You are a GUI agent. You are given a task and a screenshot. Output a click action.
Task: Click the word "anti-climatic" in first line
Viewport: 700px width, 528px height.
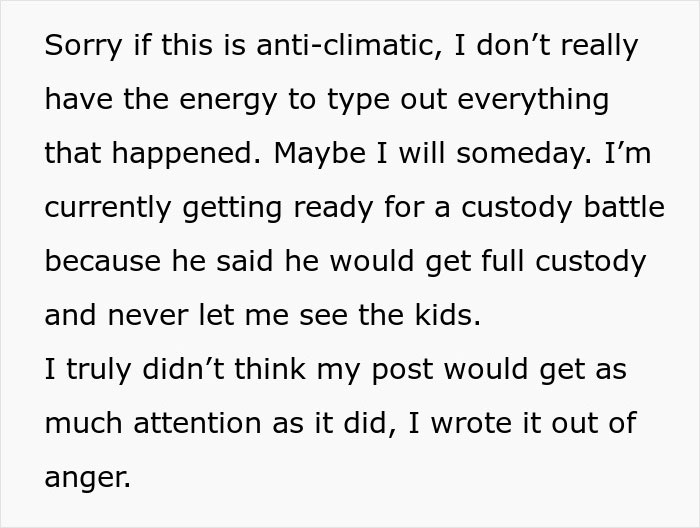point(349,45)
